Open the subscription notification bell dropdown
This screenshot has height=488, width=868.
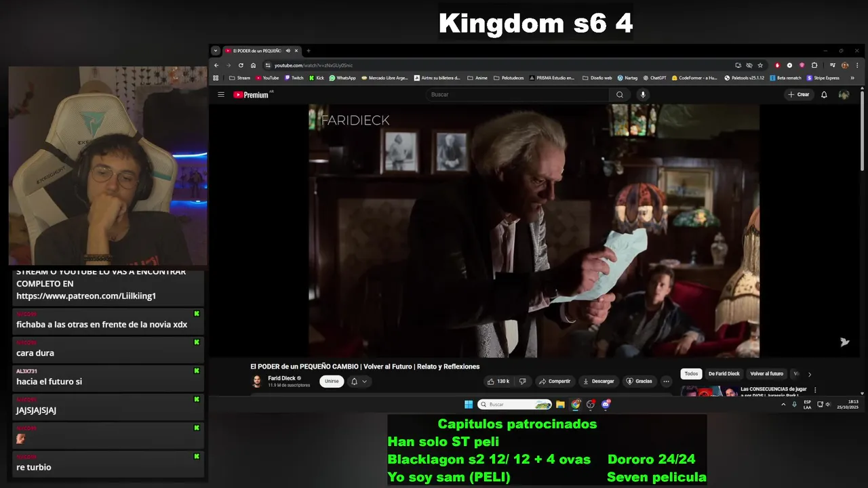359,382
